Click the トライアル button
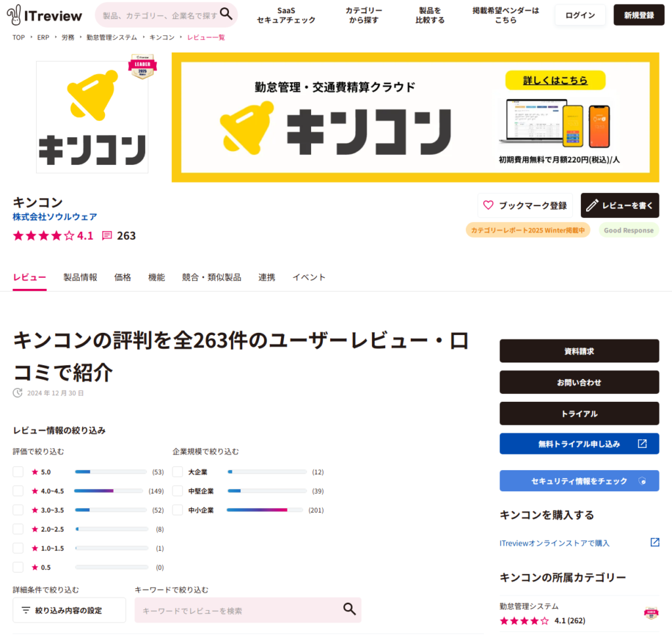The height and width of the screenshot is (635, 672). (x=579, y=413)
